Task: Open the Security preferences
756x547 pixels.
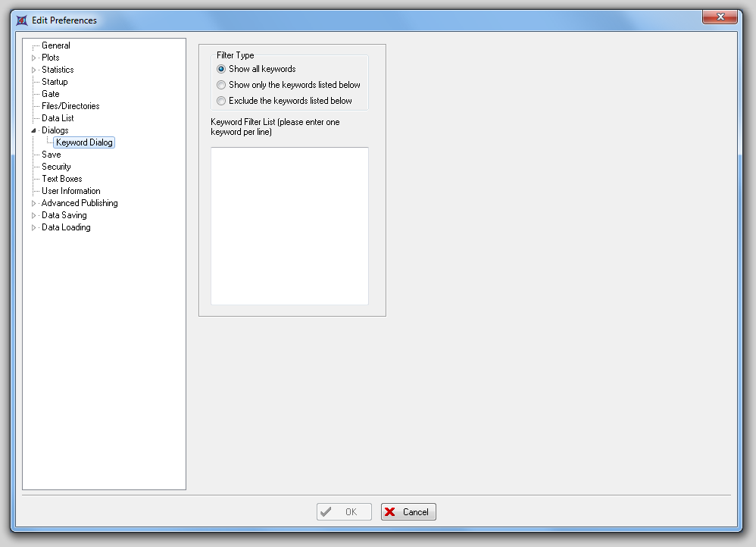Action: [x=56, y=167]
